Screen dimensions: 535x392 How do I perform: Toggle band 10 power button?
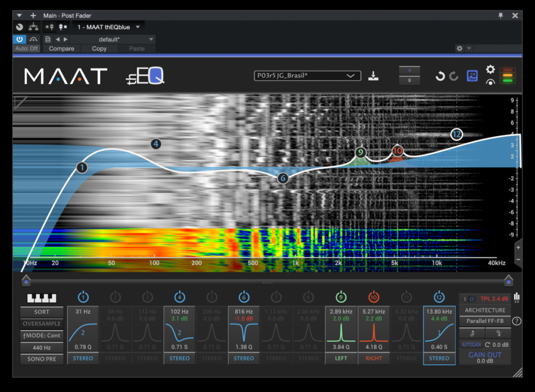(x=374, y=297)
